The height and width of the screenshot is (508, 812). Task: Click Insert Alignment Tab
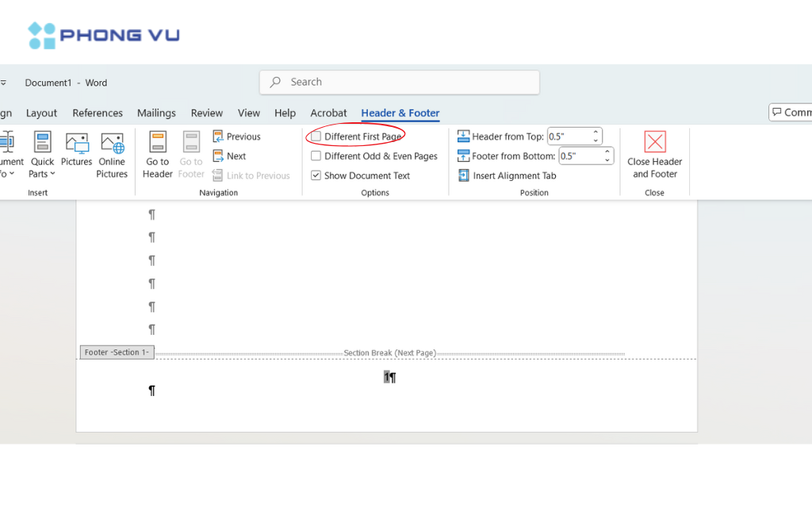507,175
